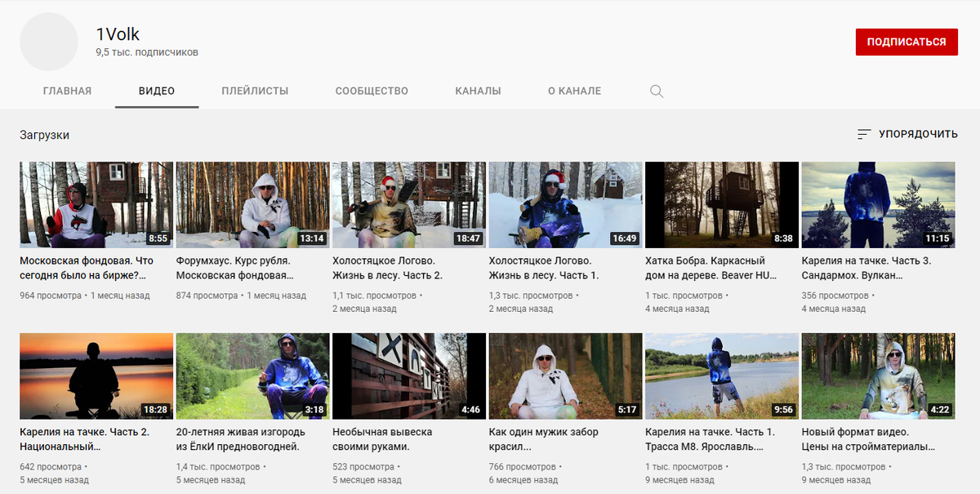Screen dimensions: 980x494
Task: Open the О канале tab
Action: tap(574, 91)
